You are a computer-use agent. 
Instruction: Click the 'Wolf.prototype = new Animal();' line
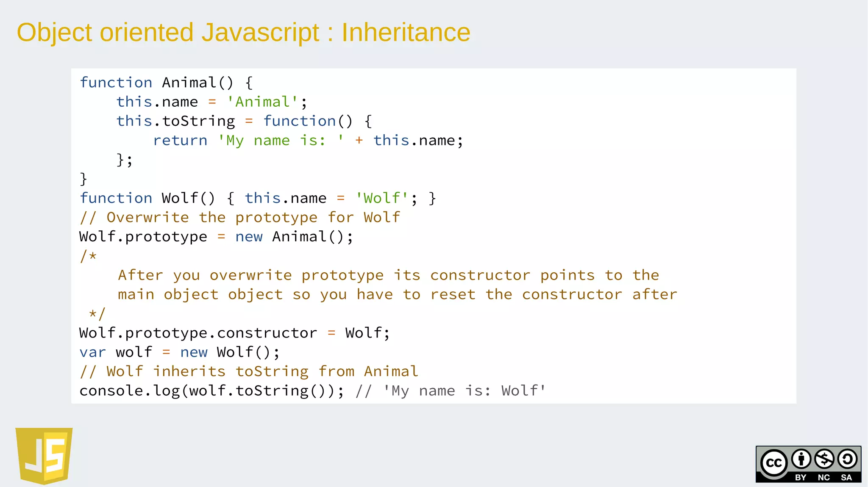216,237
